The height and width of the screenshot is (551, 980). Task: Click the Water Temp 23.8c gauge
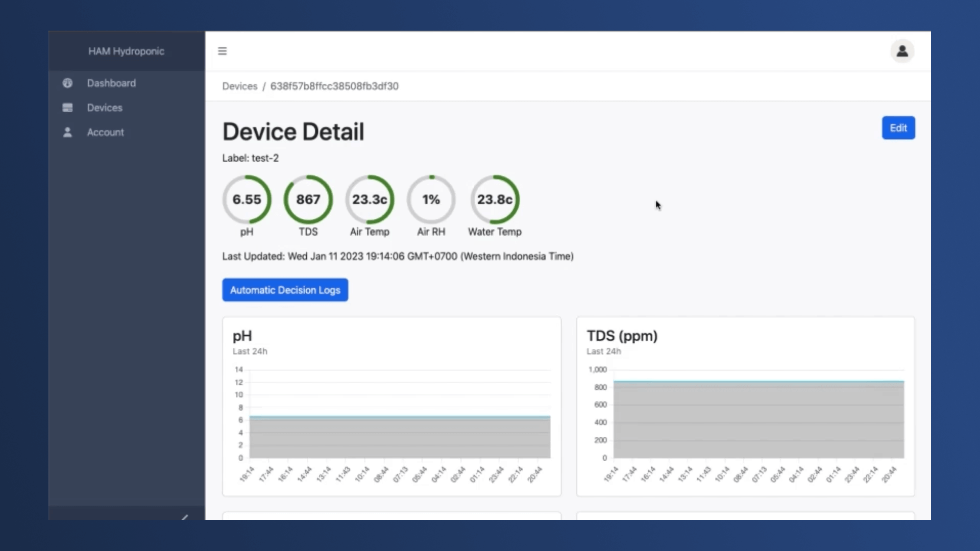tap(495, 199)
